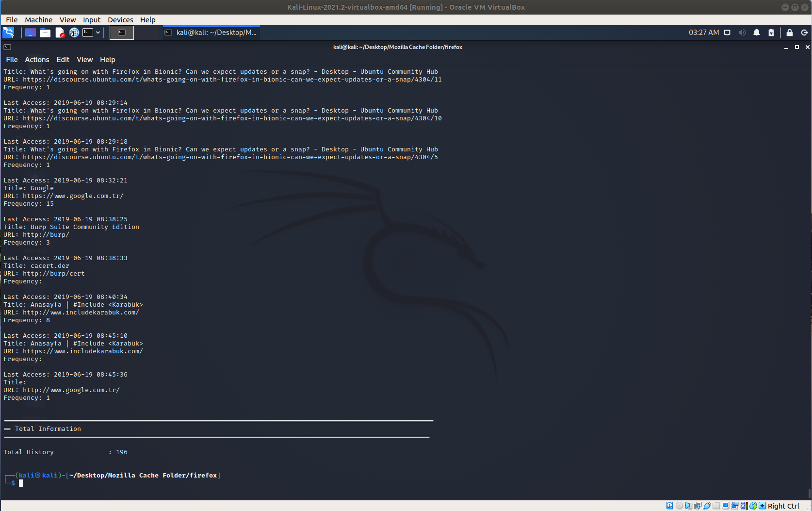Click the discourse.ubuntu.com URL ending in /4304/11
812x511 pixels.
point(232,80)
